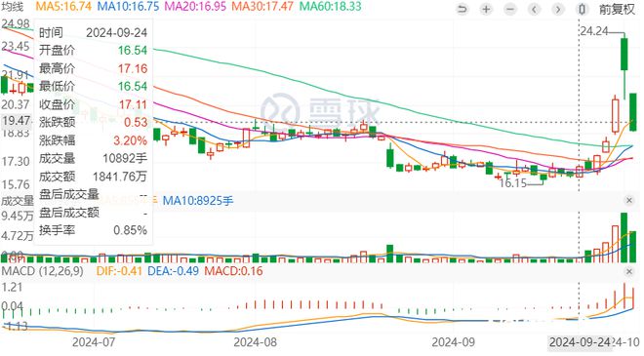Screen dimensions: 644x356
Task: Select the MA30:17.47 legend label
Action: [262, 6]
